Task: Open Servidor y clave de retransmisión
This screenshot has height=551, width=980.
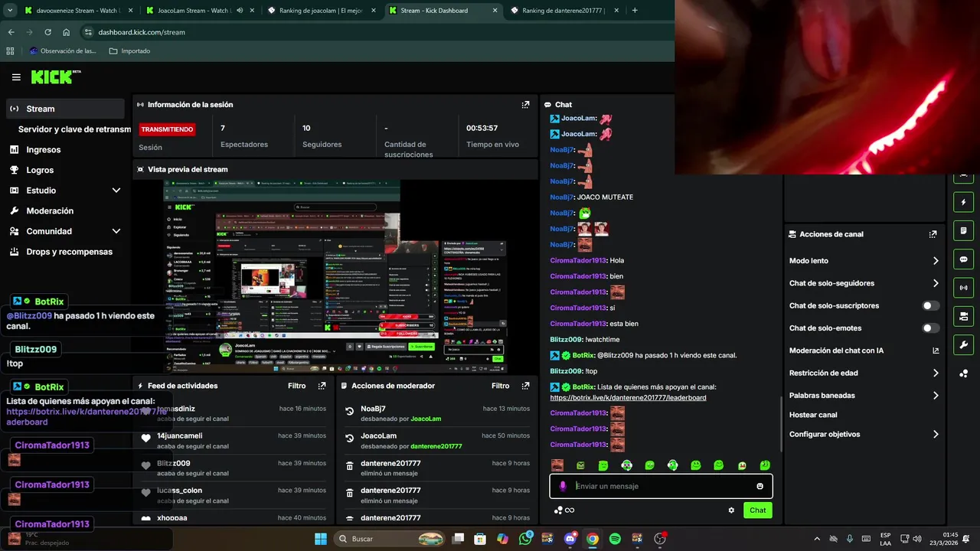Action: 74,129
